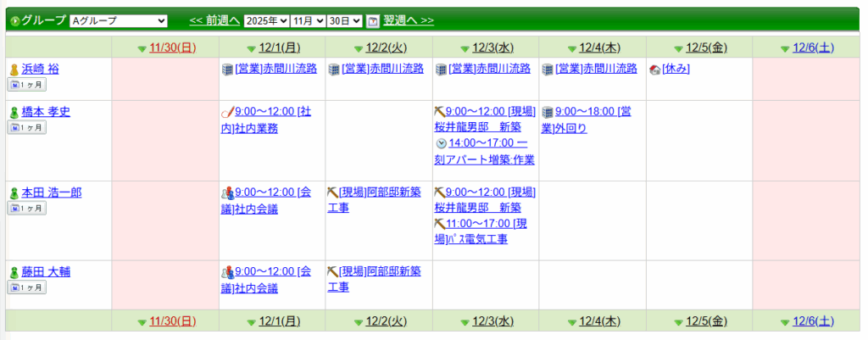868x340 pixels.
Task: Open the top 11/30(日) date header link
Action: click(x=172, y=47)
